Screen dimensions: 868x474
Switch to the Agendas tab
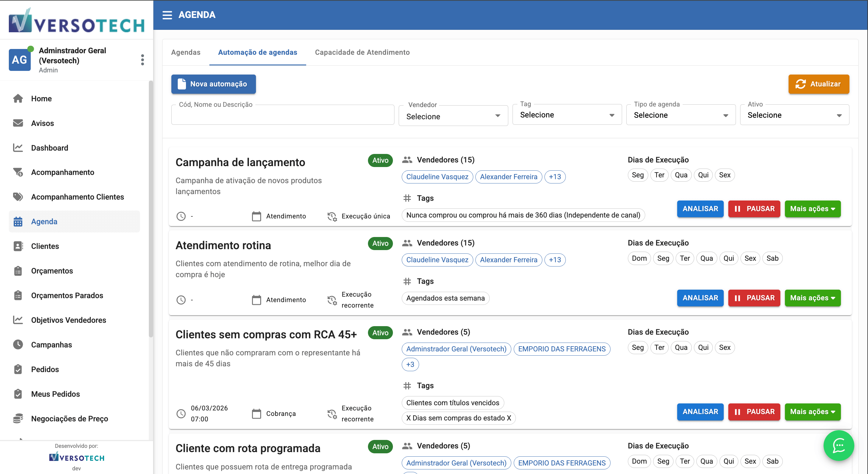[186, 52]
